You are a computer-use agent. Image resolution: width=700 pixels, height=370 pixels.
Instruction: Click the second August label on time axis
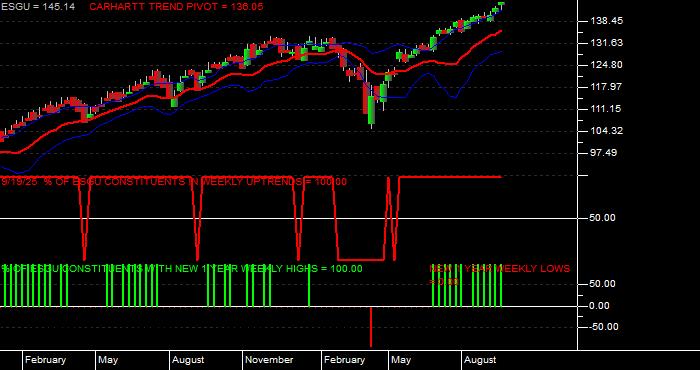pos(480,360)
